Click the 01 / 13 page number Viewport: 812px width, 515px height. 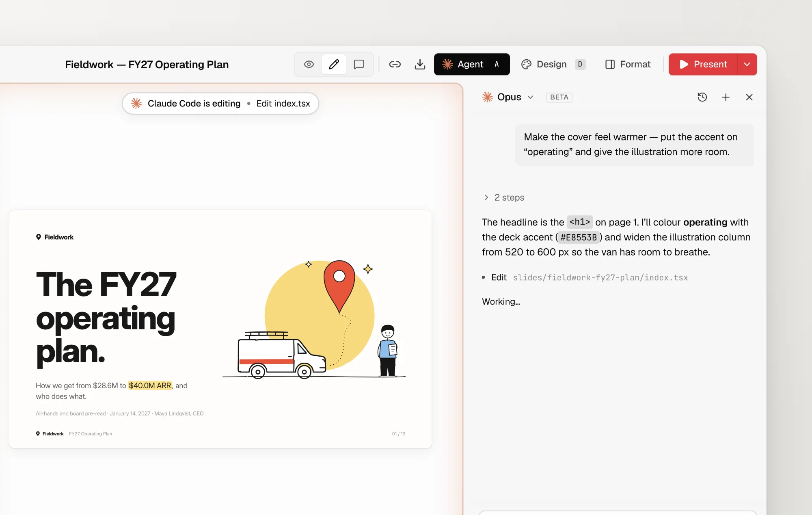399,434
